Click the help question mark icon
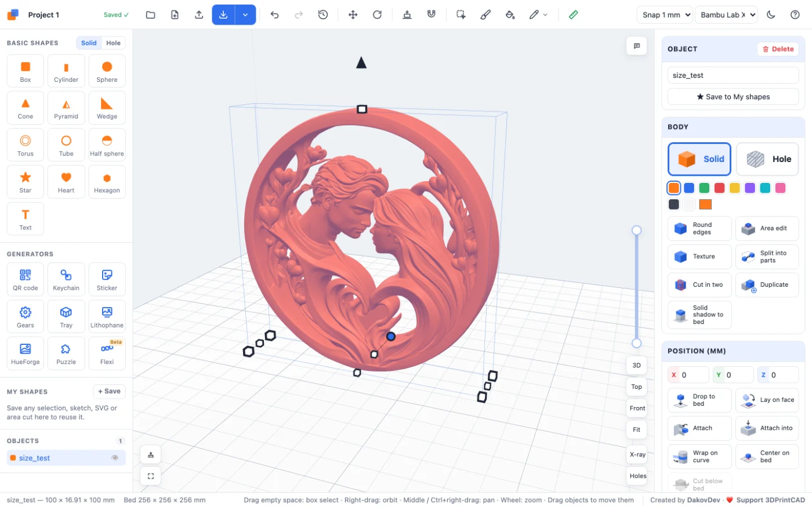This screenshot has height=508, width=812. 795,15
